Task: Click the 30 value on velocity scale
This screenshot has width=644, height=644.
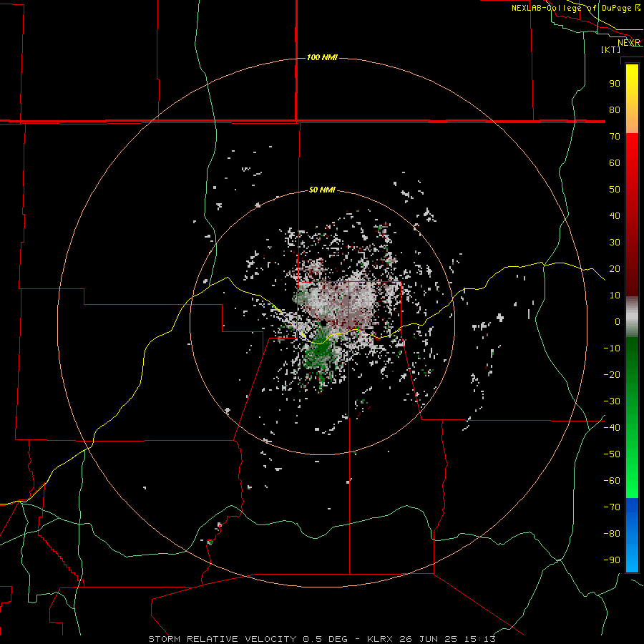Action: click(x=615, y=243)
